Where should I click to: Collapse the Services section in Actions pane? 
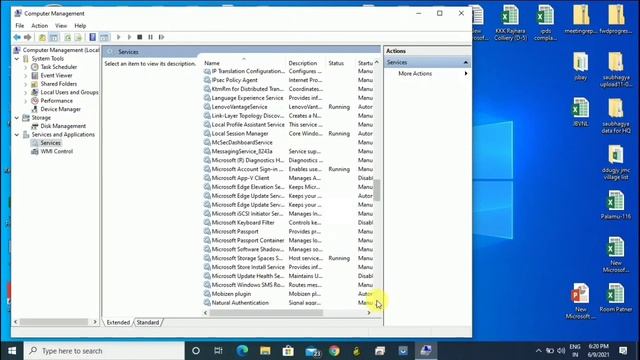[465, 62]
